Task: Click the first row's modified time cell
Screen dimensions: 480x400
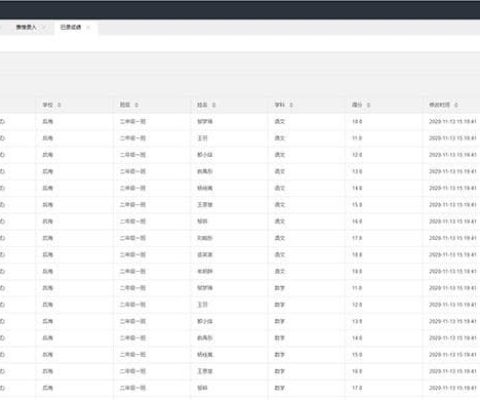Action: [x=452, y=122]
